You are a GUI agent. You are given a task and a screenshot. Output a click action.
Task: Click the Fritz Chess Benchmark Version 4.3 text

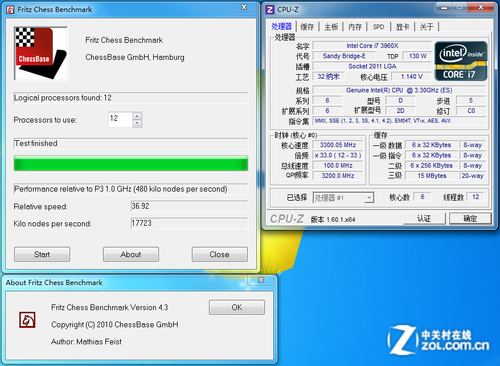coord(109,307)
